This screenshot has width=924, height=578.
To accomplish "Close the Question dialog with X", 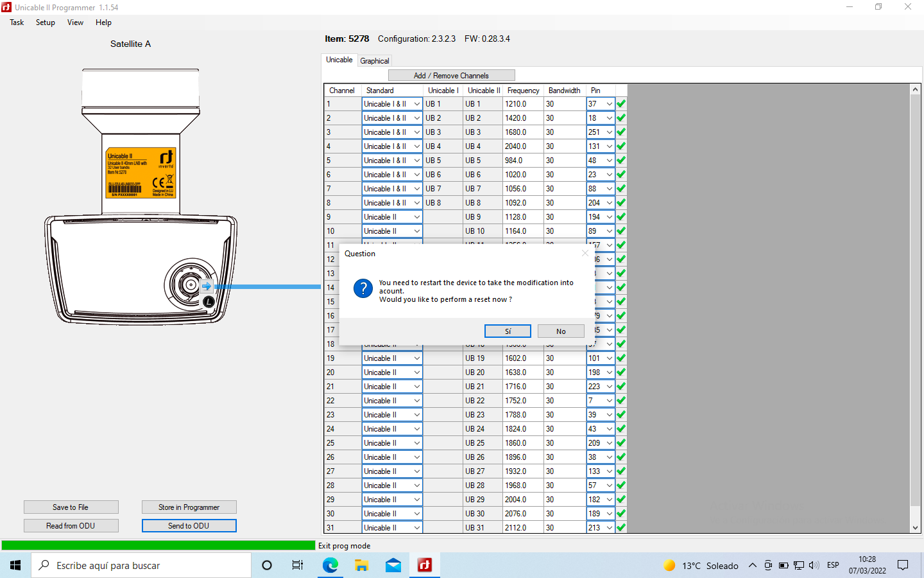I will 585,254.
